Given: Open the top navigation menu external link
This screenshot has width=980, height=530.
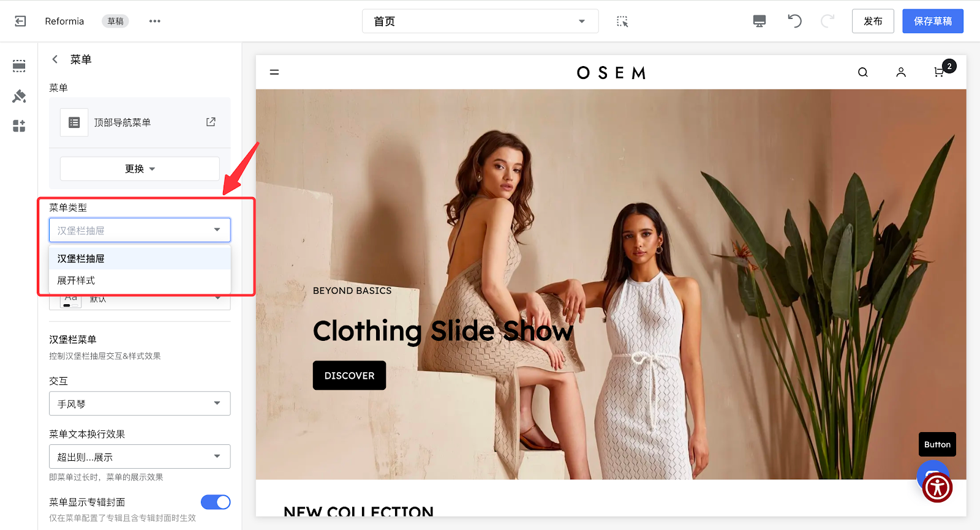Looking at the screenshot, I should click(x=211, y=122).
